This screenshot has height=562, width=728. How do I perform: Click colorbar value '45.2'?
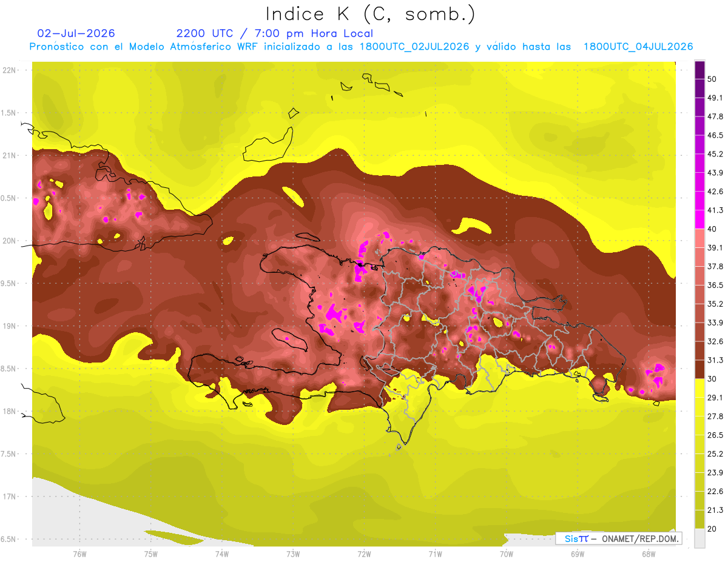pos(715,154)
